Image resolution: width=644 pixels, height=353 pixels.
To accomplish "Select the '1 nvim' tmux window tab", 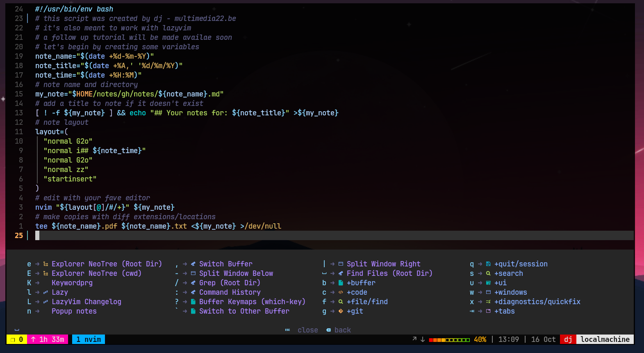I will pos(89,339).
